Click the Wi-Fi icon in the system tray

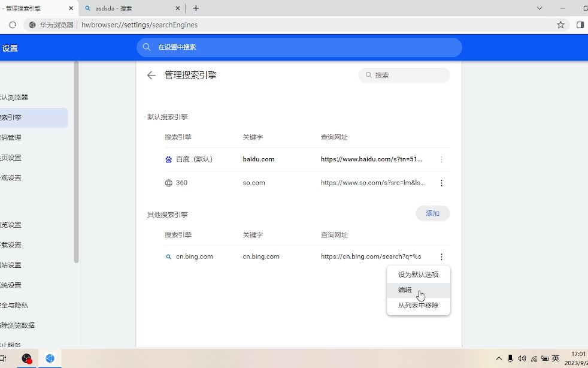tap(534, 358)
